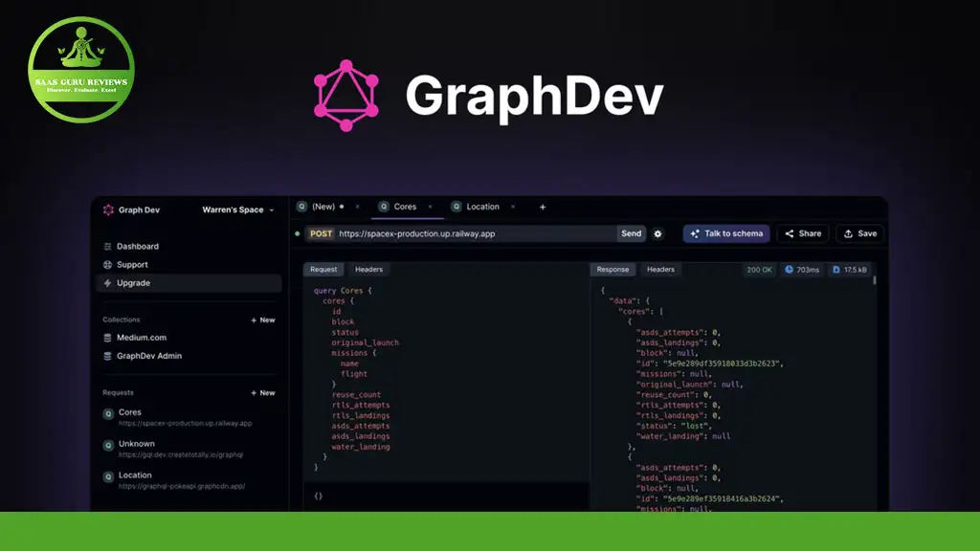
Task: Click the Upgrade lightning bolt icon
Action: (x=107, y=283)
